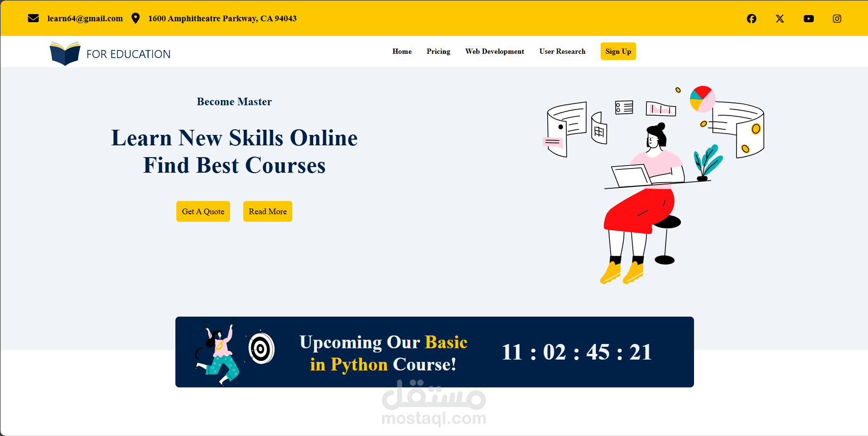868x436 pixels.
Task: Open the Facebook social icon
Action: click(x=752, y=18)
